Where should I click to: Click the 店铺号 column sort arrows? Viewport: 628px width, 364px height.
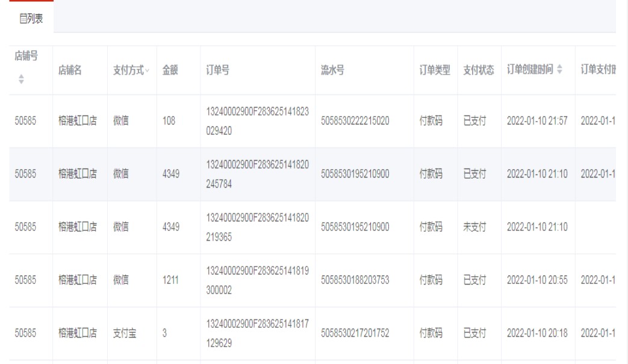[x=21, y=79]
